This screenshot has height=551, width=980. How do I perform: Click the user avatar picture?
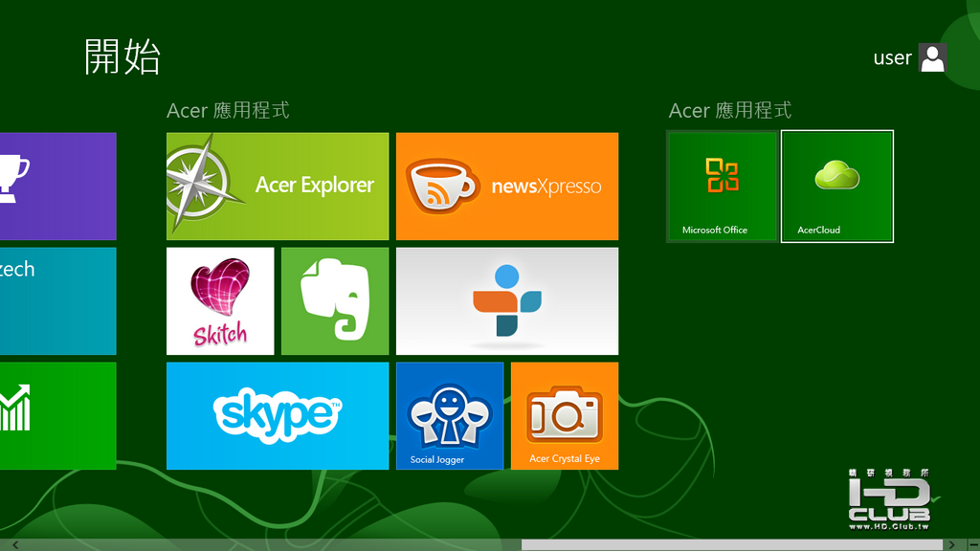click(x=932, y=57)
